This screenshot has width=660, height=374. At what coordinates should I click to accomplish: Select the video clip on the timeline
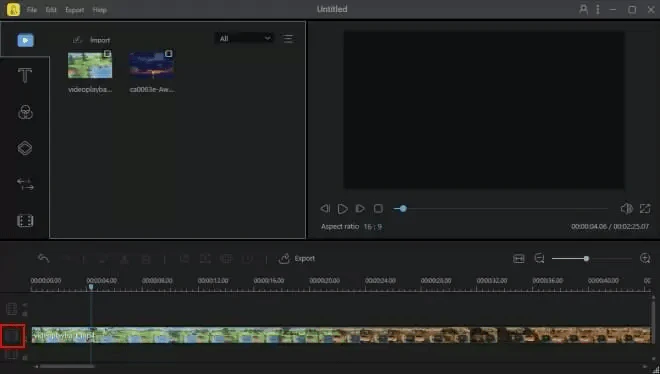pyautogui.click(x=341, y=335)
